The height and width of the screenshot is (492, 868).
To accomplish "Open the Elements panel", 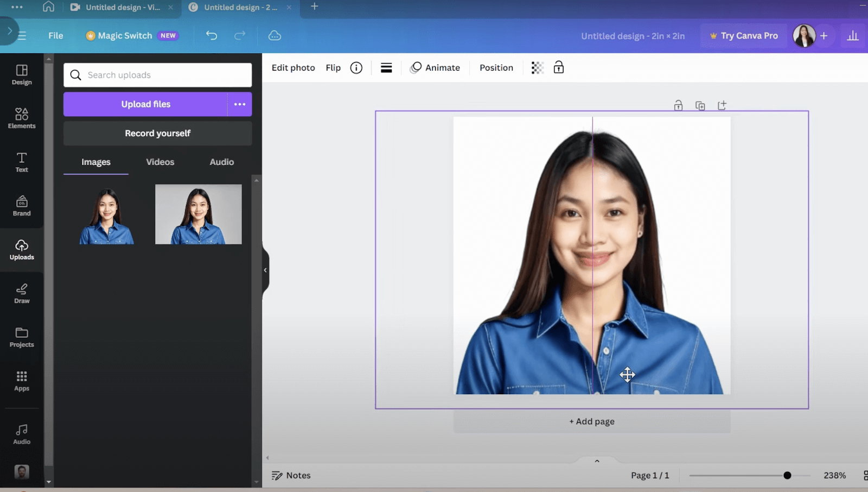I will point(22,118).
